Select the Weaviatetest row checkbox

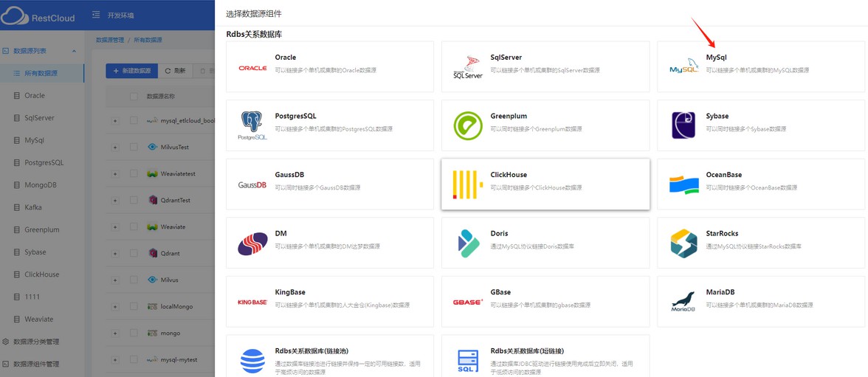pyautogui.click(x=134, y=173)
